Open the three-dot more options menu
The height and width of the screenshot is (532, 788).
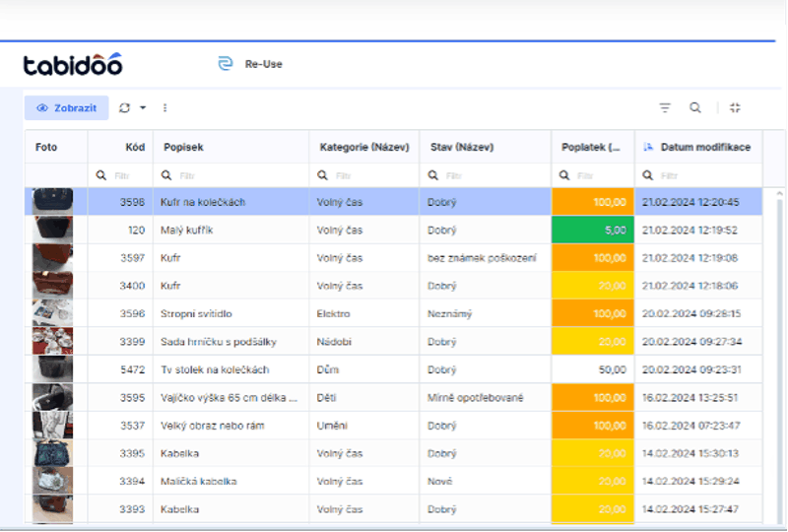pyautogui.click(x=164, y=107)
